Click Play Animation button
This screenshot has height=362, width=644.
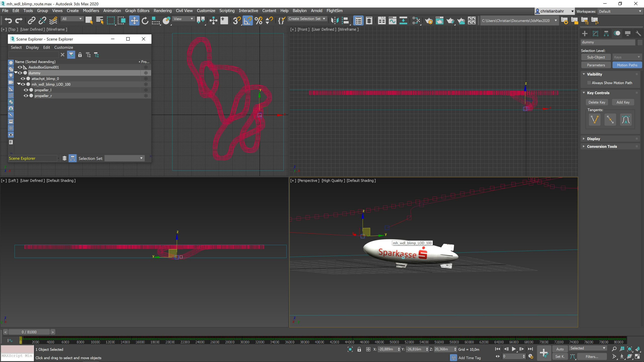[514, 349]
